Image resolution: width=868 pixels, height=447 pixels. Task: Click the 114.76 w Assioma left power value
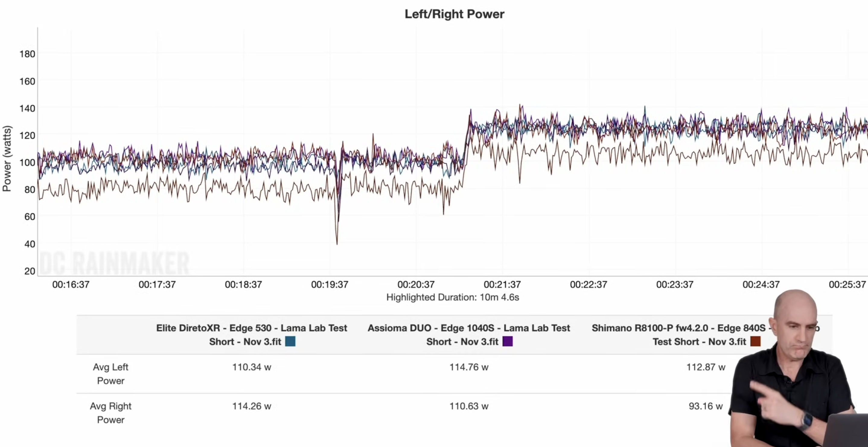click(469, 367)
